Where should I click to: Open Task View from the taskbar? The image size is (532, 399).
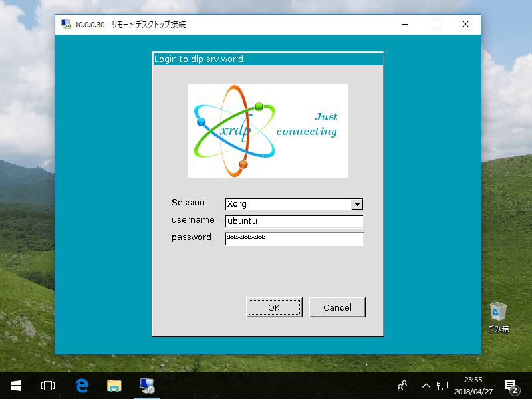point(47,386)
